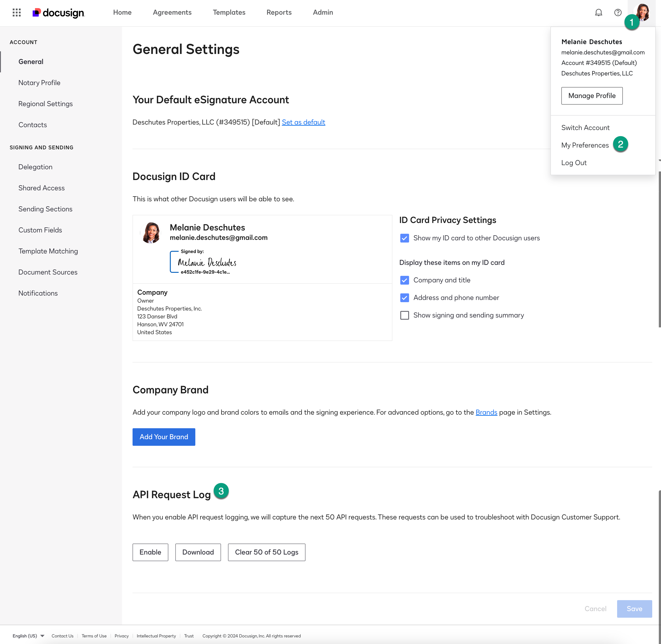Open the English (US) language dropdown

(x=29, y=636)
